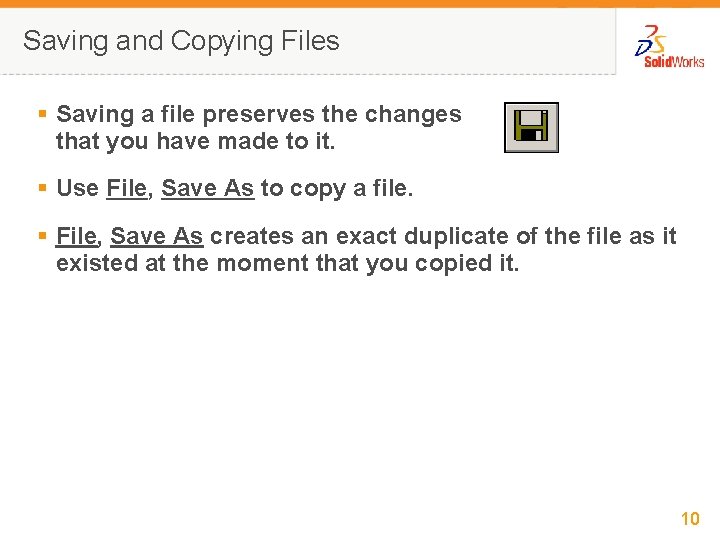Click the third orange bullet marker
The image size is (720, 540).
pos(43,236)
